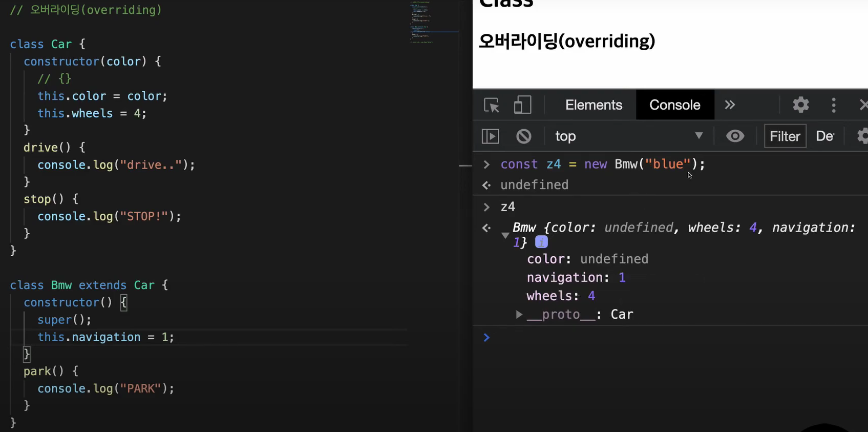Image resolution: width=868 pixels, height=432 pixels.
Task: Click the '// {}' comment line
Action: point(54,79)
